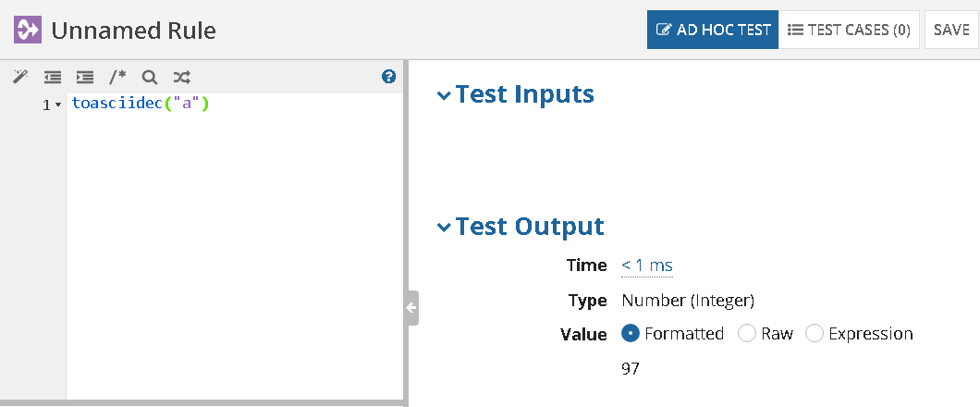Click the "< 1 ms" time link
This screenshot has height=407, width=980.
point(647,265)
